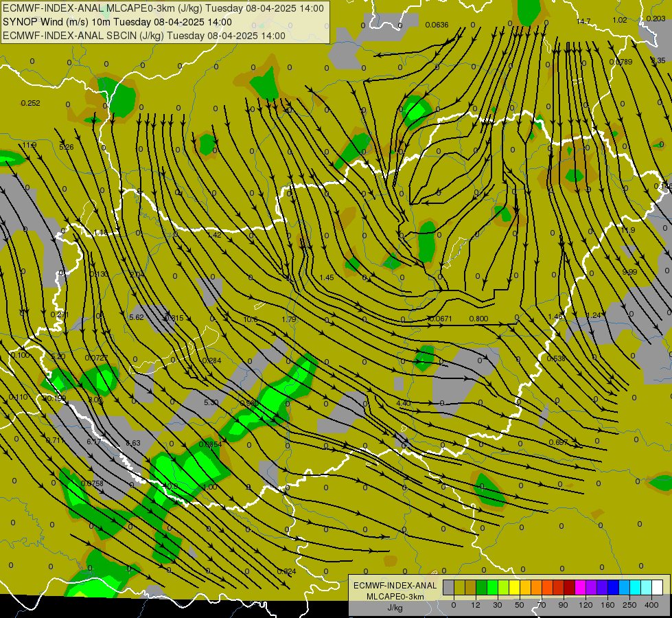The height and width of the screenshot is (618, 672).
Task: Click the map value 9.99
Action: click(629, 273)
